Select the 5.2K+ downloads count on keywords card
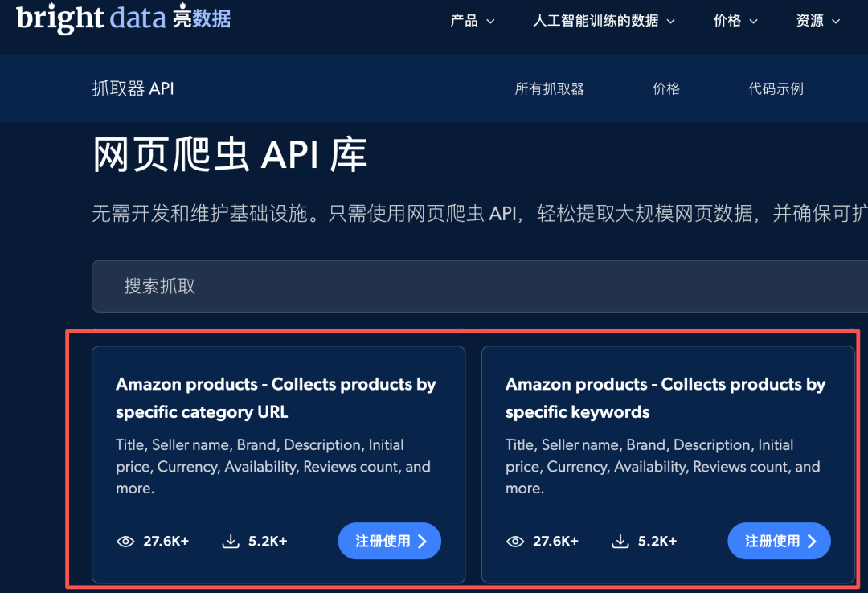 (657, 541)
